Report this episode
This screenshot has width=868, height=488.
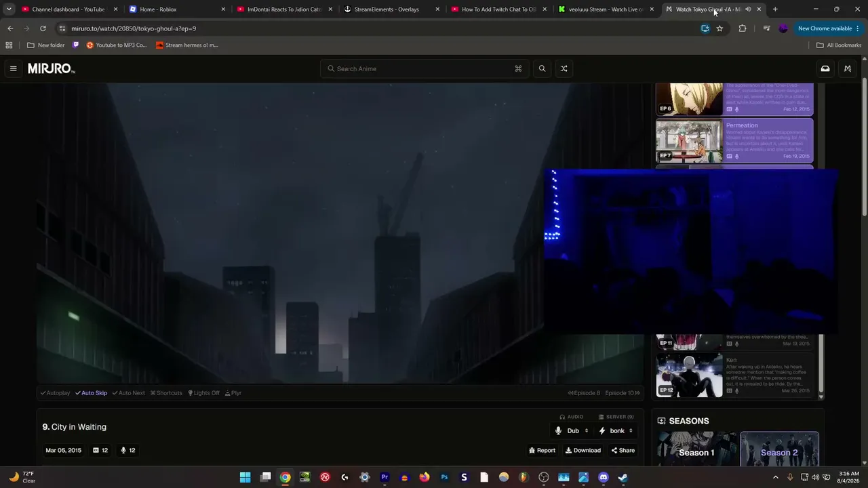(542, 451)
